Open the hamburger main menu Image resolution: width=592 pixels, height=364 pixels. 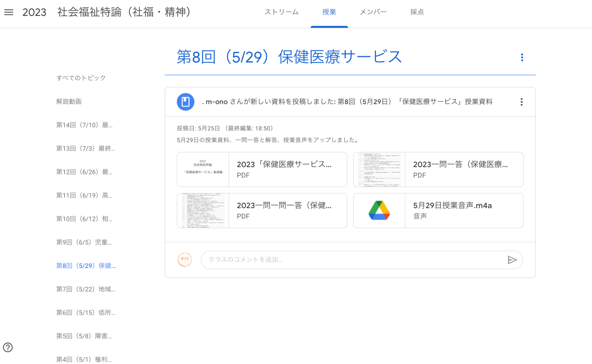click(9, 12)
